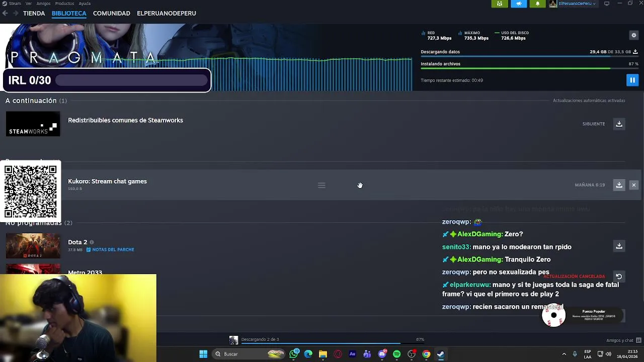This screenshot has height=362, width=644.
Task: Click the Instalando archivos progress bar
Action: click(529, 69)
